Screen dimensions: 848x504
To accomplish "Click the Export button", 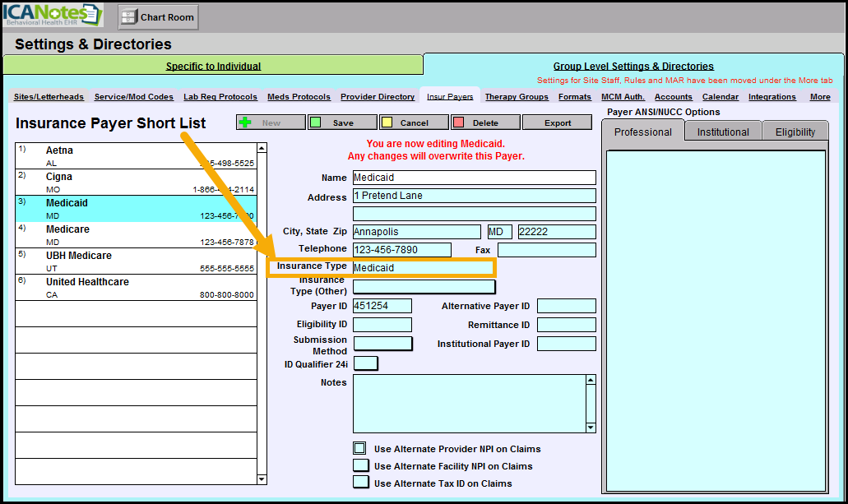I will pyautogui.click(x=558, y=122).
